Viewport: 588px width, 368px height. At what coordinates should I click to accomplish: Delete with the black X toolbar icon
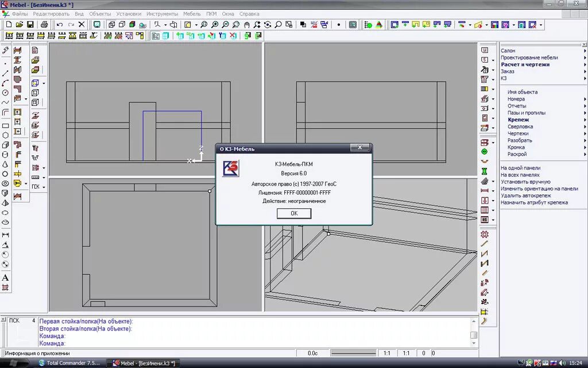[82, 25]
